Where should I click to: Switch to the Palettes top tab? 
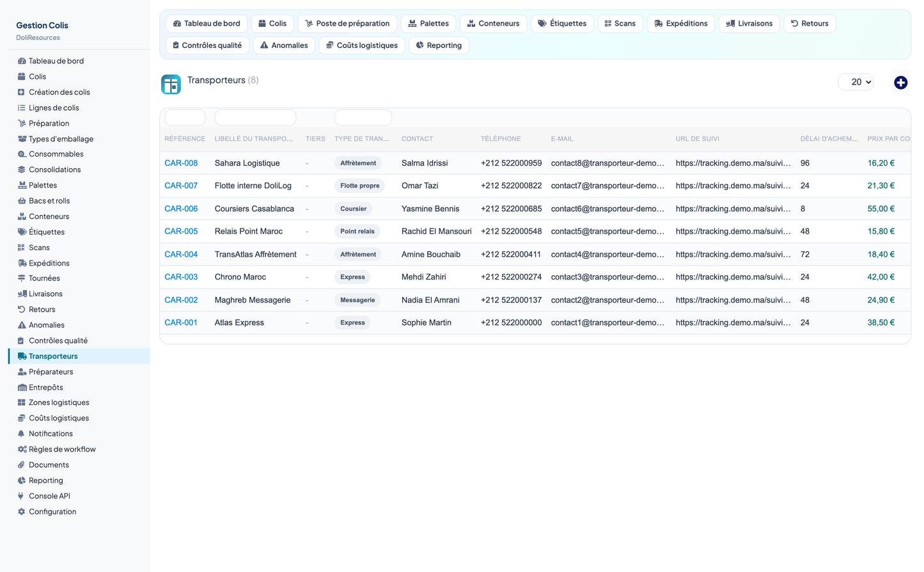(428, 24)
